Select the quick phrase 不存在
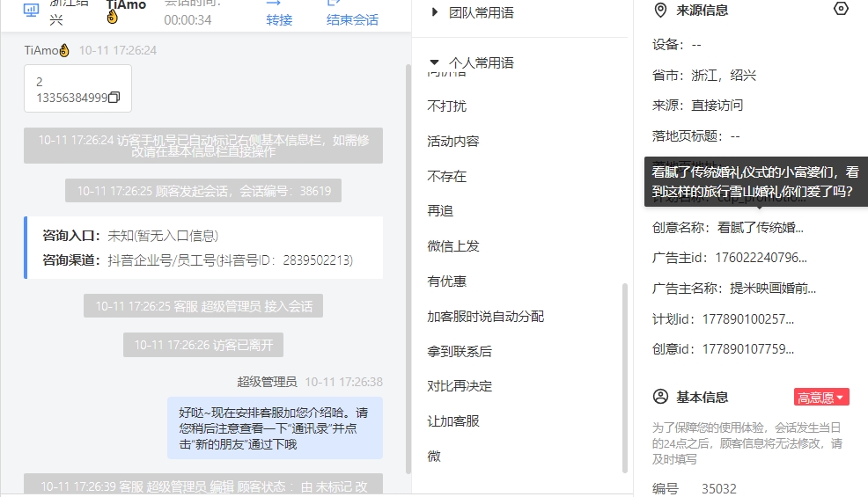This screenshot has height=497, width=868. [x=446, y=177]
